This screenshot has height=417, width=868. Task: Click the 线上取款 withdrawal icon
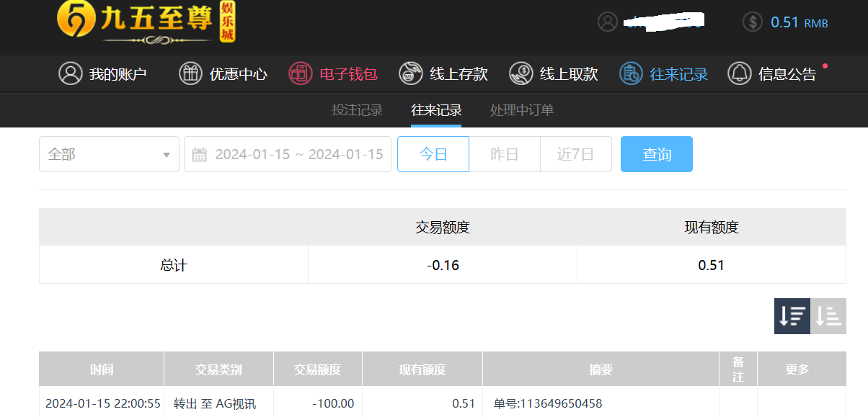point(521,73)
